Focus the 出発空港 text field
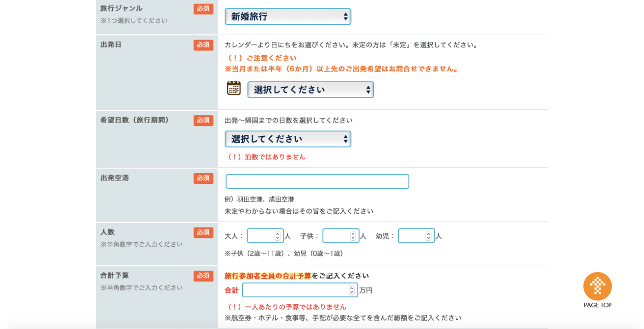 317,182
